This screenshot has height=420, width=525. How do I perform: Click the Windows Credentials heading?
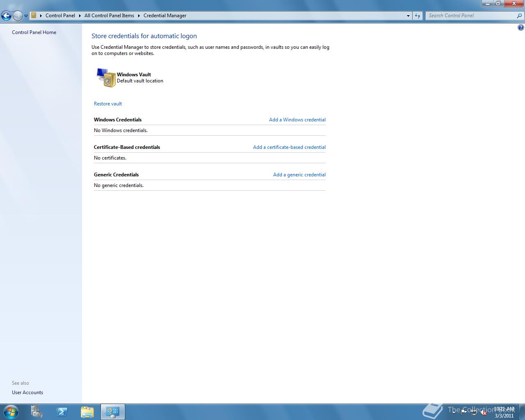click(x=118, y=120)
